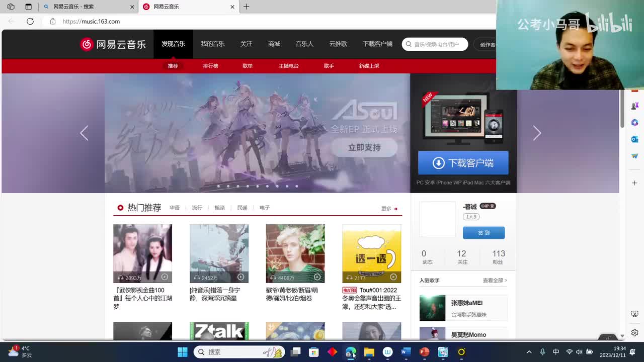Select 推荐 in red subnav
The height and width of the screenshot is (362, 644).
pyautogui.click(x=173, y=66)
